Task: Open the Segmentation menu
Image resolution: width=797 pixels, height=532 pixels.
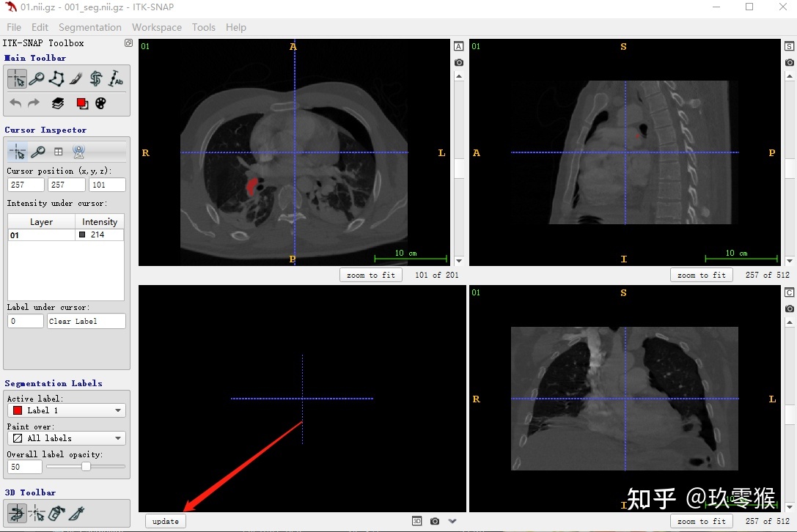Action: pyautogui.click(x=90, y=27)
